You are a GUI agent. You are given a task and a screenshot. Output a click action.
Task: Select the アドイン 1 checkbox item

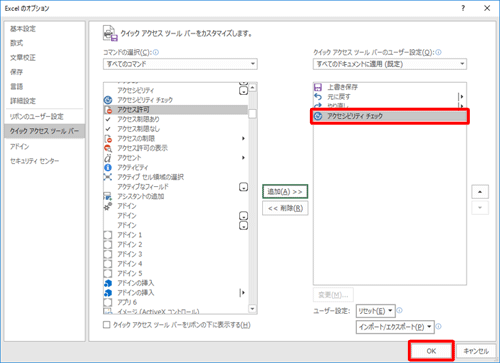(176, 235)
